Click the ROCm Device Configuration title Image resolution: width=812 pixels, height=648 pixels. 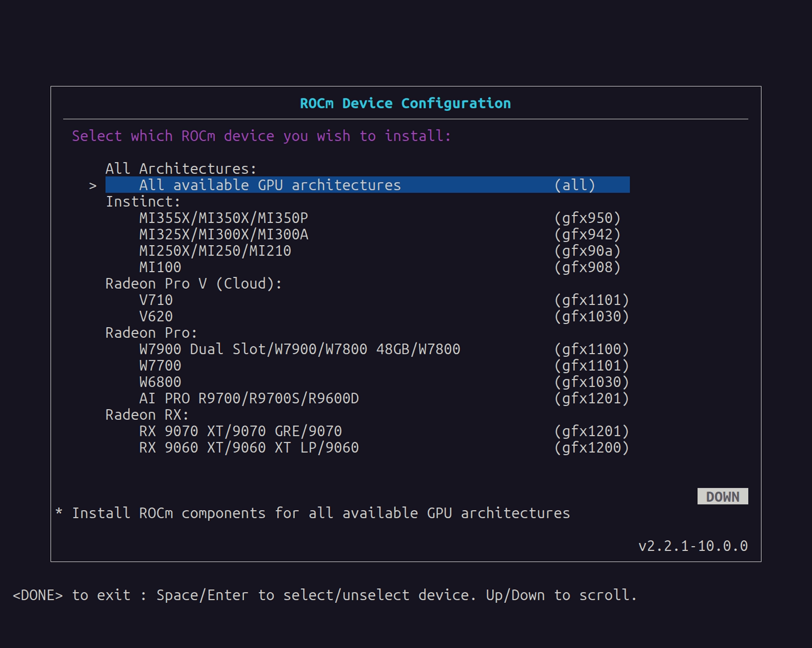tap(405, 103)
